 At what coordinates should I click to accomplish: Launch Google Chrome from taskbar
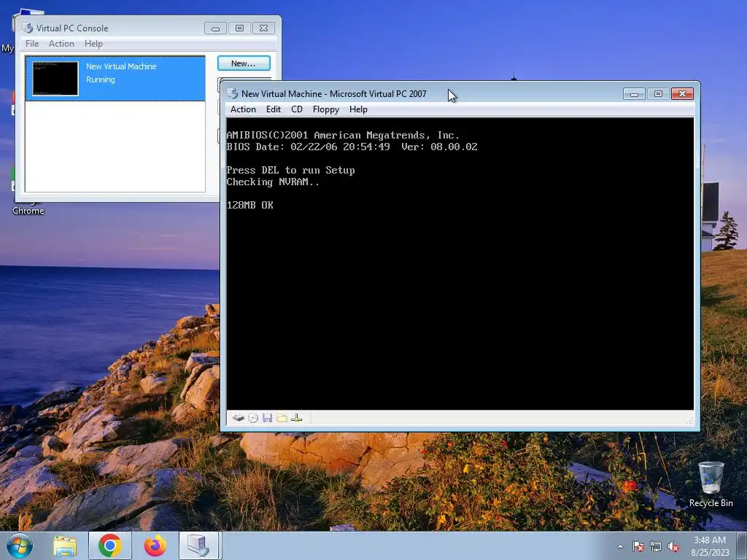(x=110, y=545)
